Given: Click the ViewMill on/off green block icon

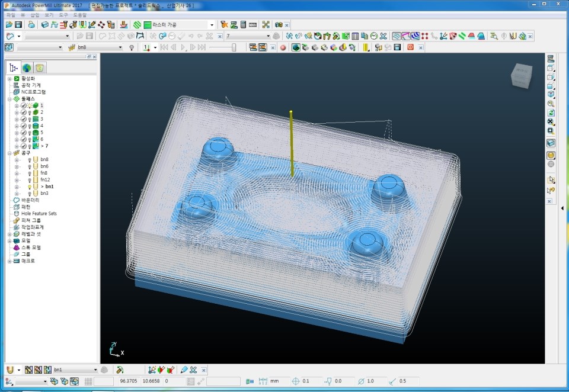Looking at the screenshot, I should point(296,47).
